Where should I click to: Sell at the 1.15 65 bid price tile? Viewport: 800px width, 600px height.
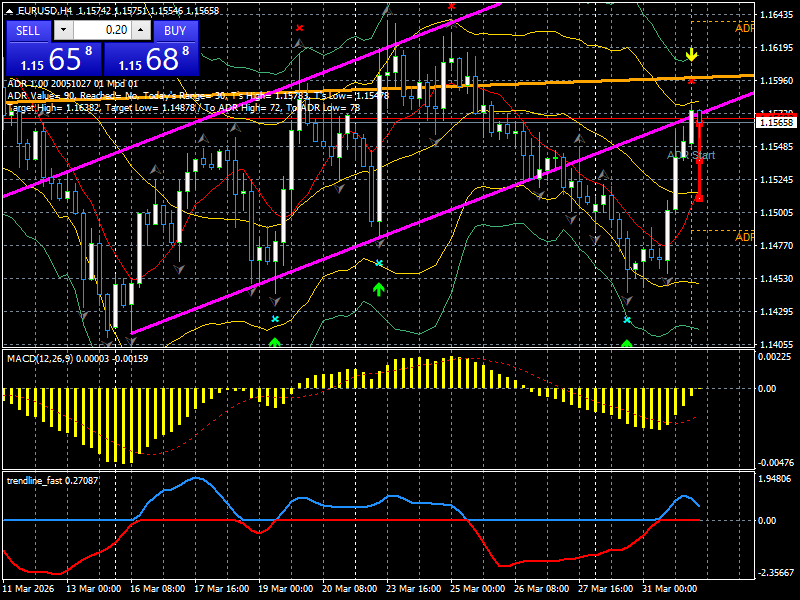point(54,59)
